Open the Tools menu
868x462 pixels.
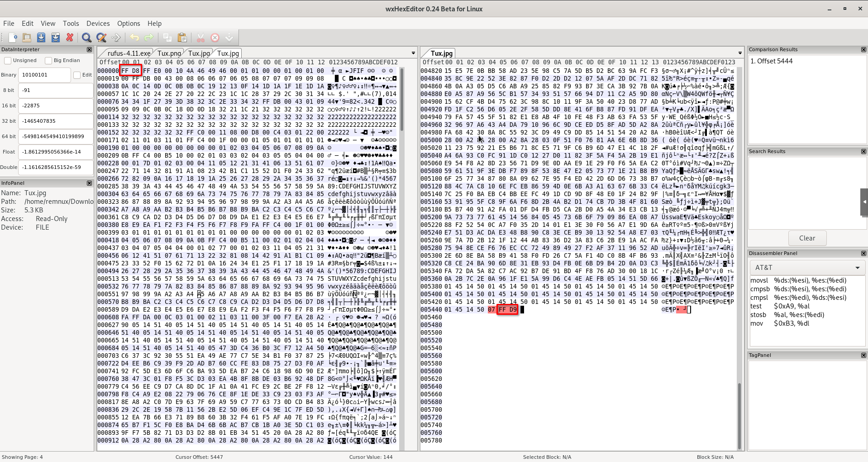click(x=71, y=24)
